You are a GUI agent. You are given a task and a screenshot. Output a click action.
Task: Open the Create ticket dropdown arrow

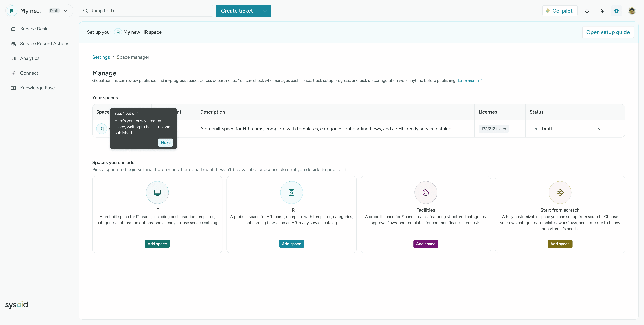[x=264, y=11]
